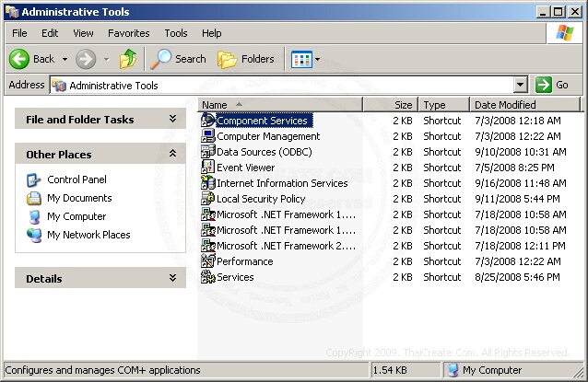The height and width of the screenshot is (382, 588).
Task: Select the Event Viewer entry name
Action: pos(246,168)
